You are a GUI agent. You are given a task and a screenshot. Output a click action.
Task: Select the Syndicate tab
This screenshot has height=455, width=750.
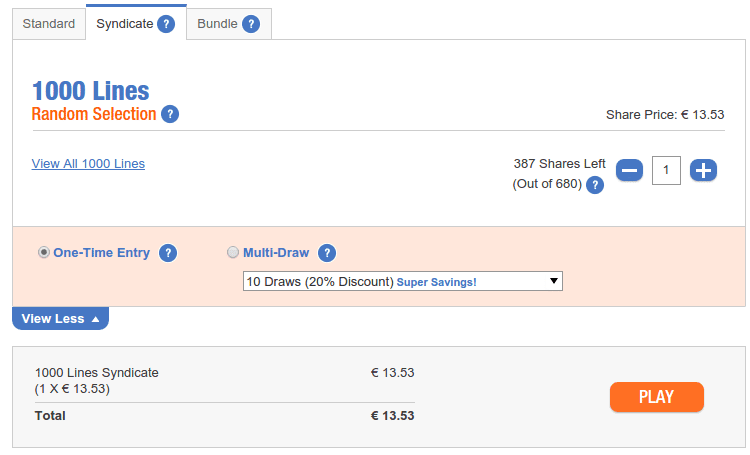136,23
